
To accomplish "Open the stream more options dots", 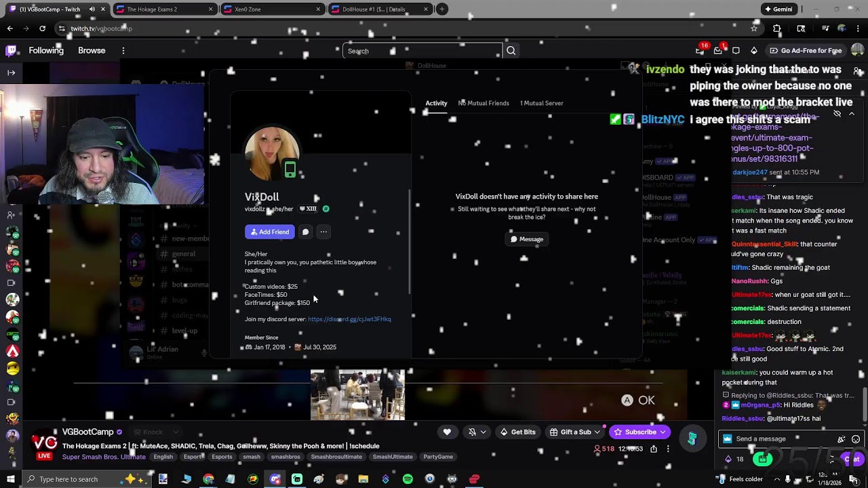I will [x=668, y=449].
